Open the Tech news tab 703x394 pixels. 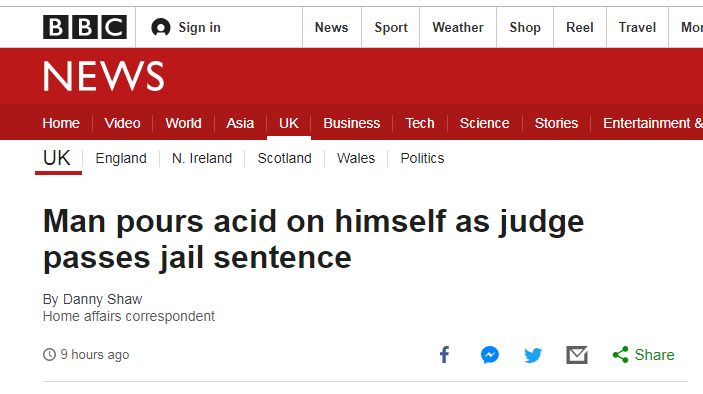tap(420, 123)
